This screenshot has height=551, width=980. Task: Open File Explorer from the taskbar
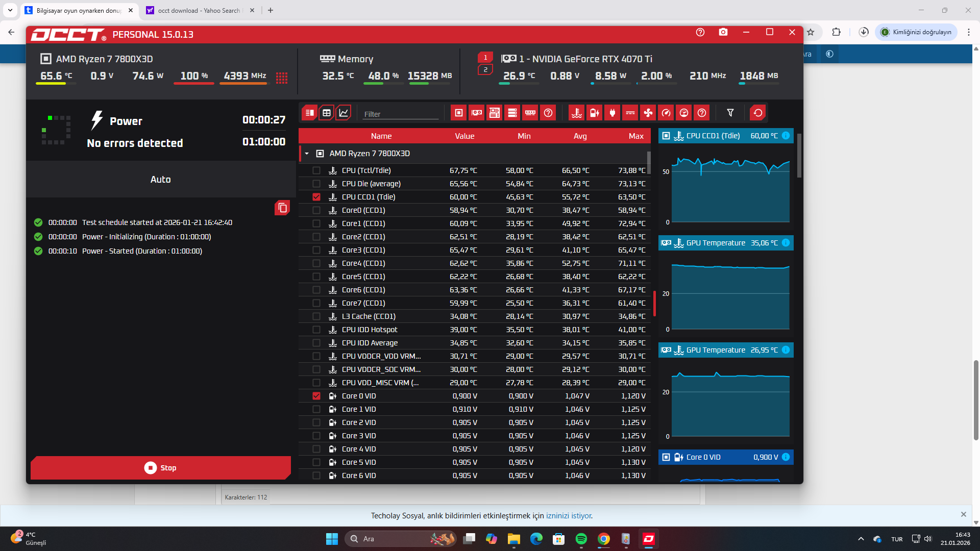click(513, 539)
